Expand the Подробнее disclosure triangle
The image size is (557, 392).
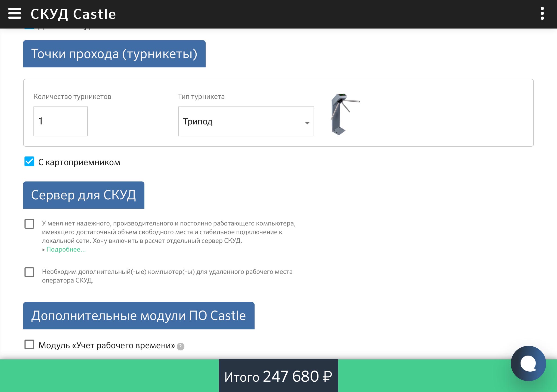44,250
